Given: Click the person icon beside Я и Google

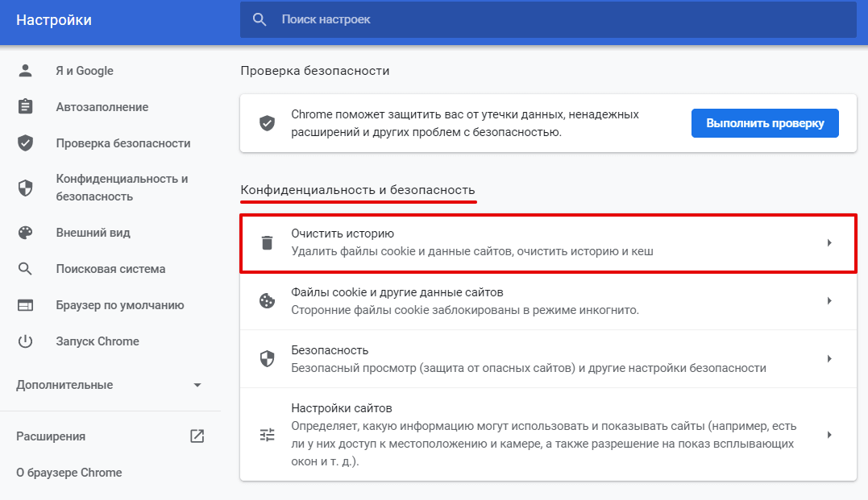Looking at the screenshot, I should 25,70.
